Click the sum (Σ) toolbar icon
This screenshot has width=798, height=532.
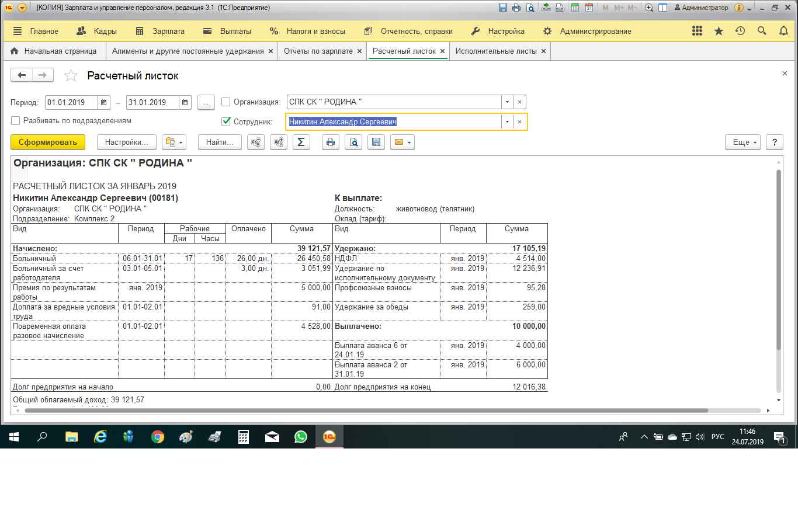point(301,142)
